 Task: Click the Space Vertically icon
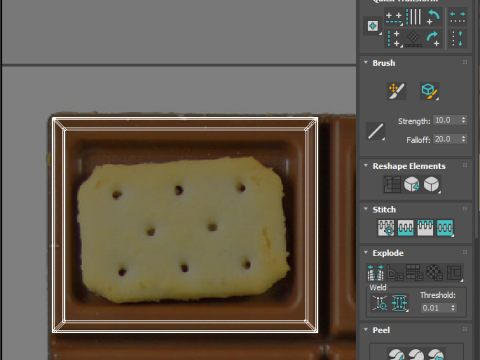457,39
